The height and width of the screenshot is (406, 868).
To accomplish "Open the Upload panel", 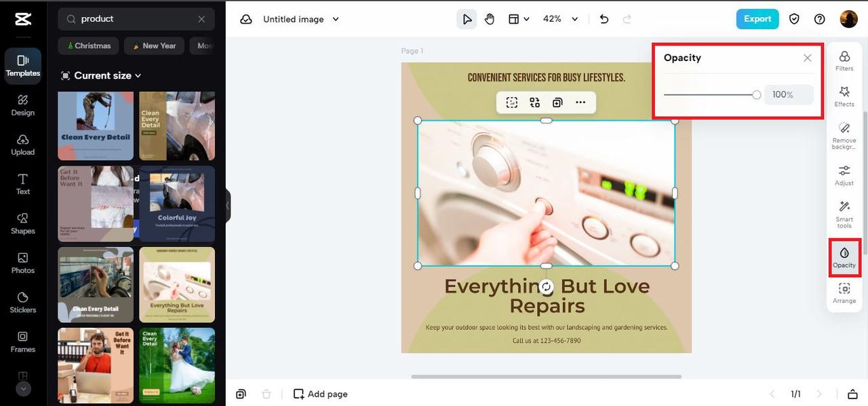I will click(x=23, y=145).
